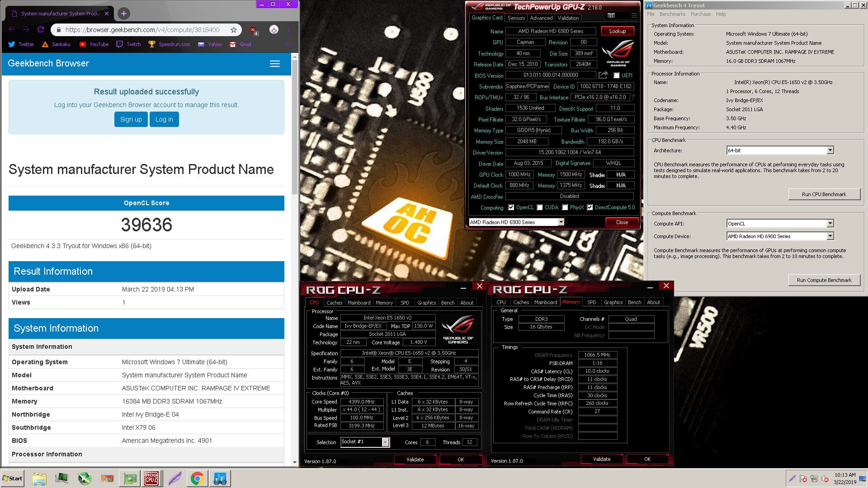Open the GPU-Z taskbar icon

pyautogui.click(x=130, y=479)
